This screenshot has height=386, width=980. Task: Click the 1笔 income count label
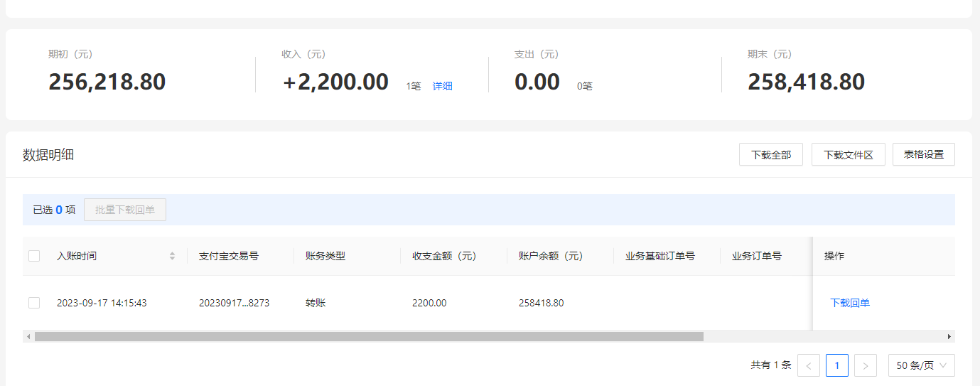(x=414, y=86)
